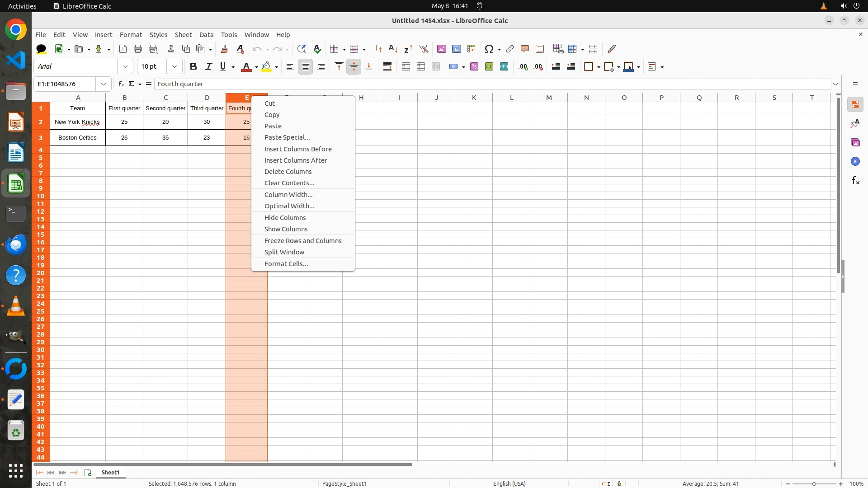The width and height of the screenshot is (868, 488).
Task: Open the Data menu
Action: (x=206, y=35)
